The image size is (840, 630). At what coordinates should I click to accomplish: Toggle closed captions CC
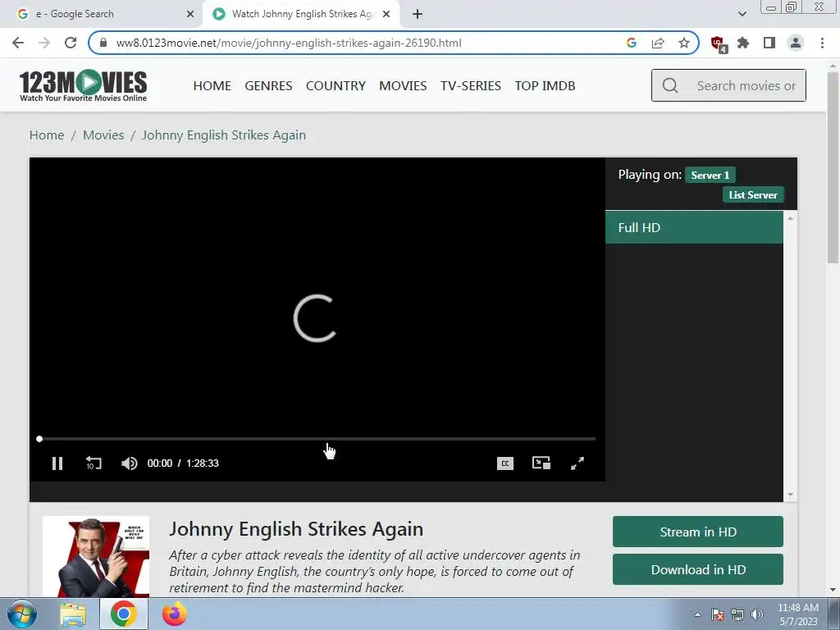coord(504,463)
